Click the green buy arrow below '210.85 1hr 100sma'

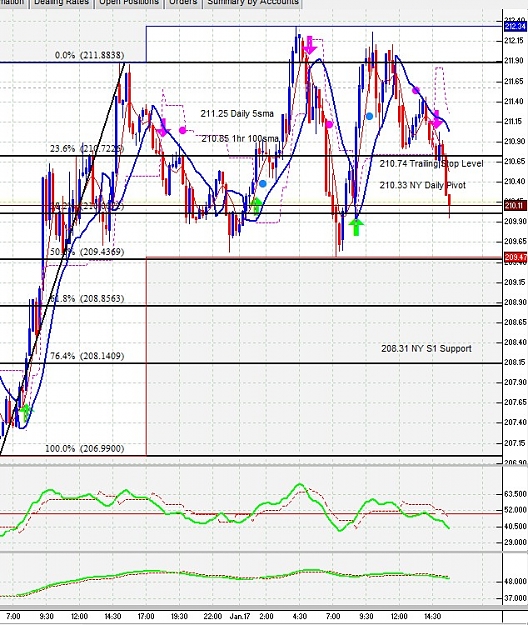click(257, 206)
